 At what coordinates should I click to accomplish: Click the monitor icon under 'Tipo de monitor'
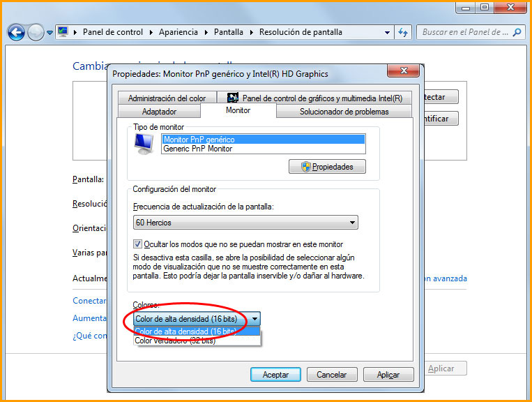coord(144,144)
